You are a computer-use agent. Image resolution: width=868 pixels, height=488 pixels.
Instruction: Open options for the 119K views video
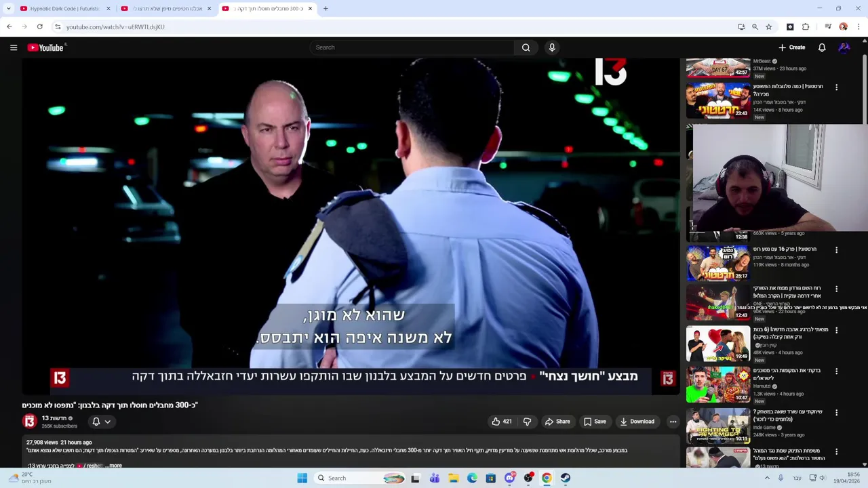click(836, 250)
